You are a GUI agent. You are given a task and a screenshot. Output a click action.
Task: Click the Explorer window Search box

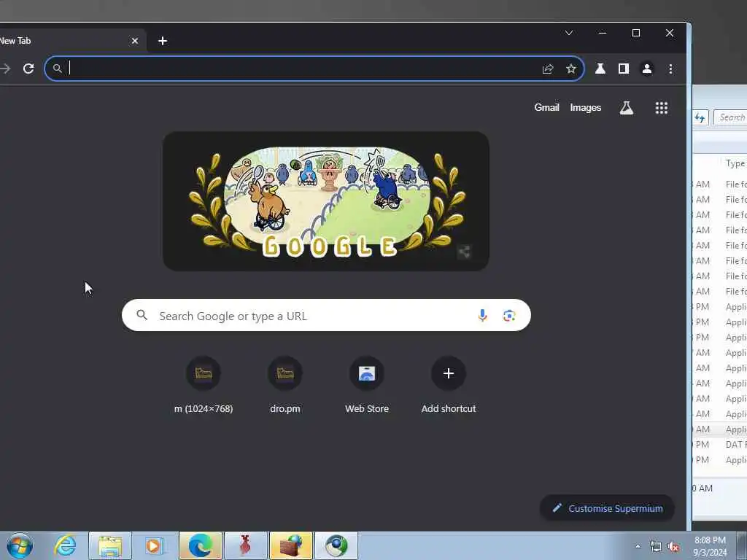click(730, 117)
